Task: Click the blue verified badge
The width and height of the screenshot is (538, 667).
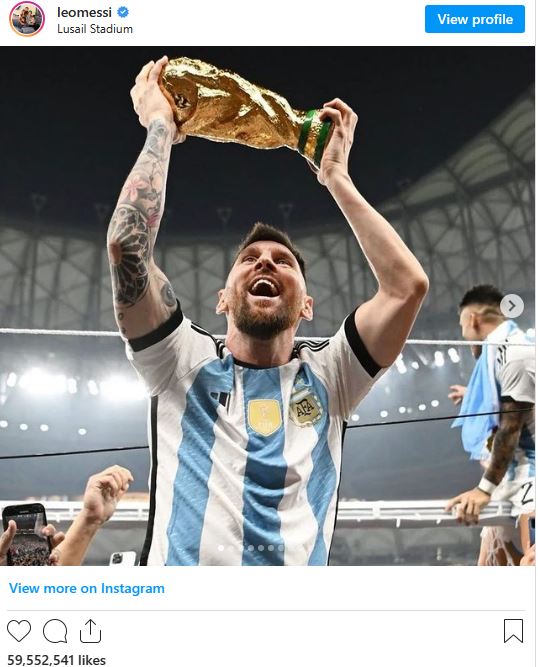Action: pyautogui.click(x=123, y=12)
